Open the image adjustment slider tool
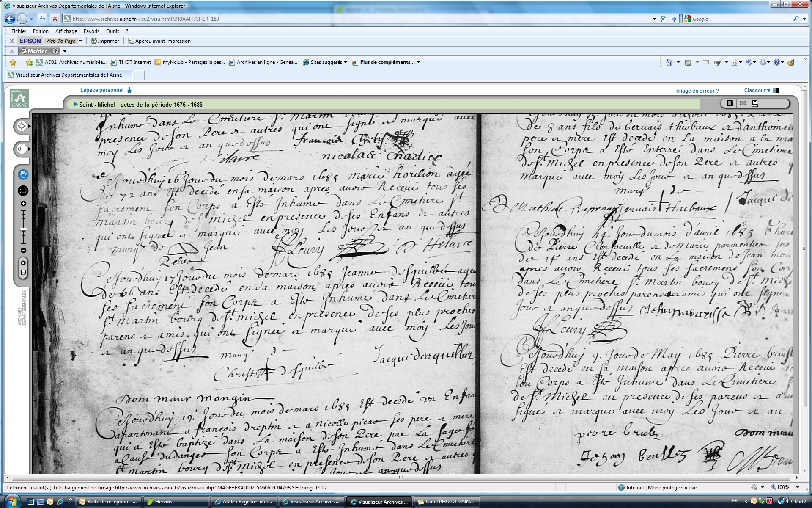Viewport: 812px width, 508px height. coord(22,149)
